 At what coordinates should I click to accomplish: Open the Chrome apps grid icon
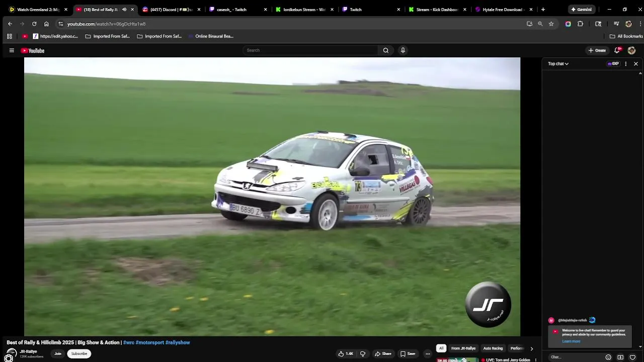tap(9, 36)
